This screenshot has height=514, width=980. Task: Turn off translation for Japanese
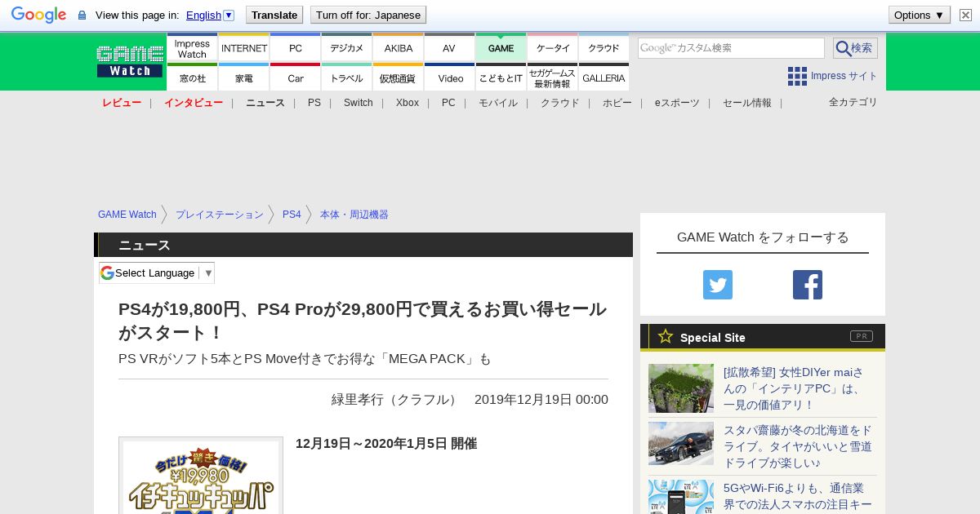click(368, 15)
